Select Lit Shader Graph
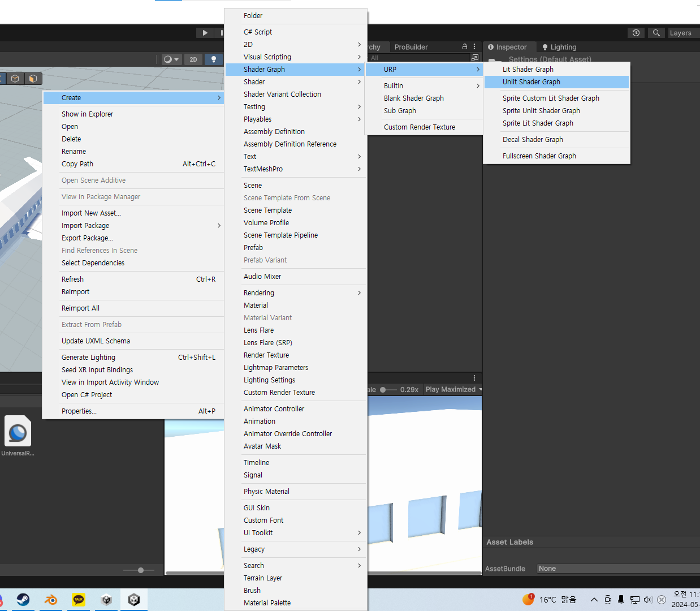The image size is (700, 611). click(556, 70)
